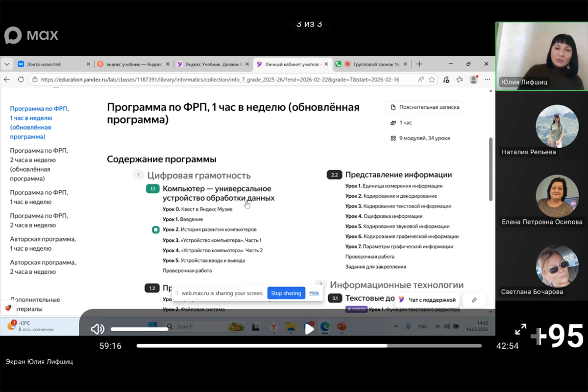This screenshot has height=392, width=588.
Task: Open the +95 participants counter
Action: tap(558, 337)
